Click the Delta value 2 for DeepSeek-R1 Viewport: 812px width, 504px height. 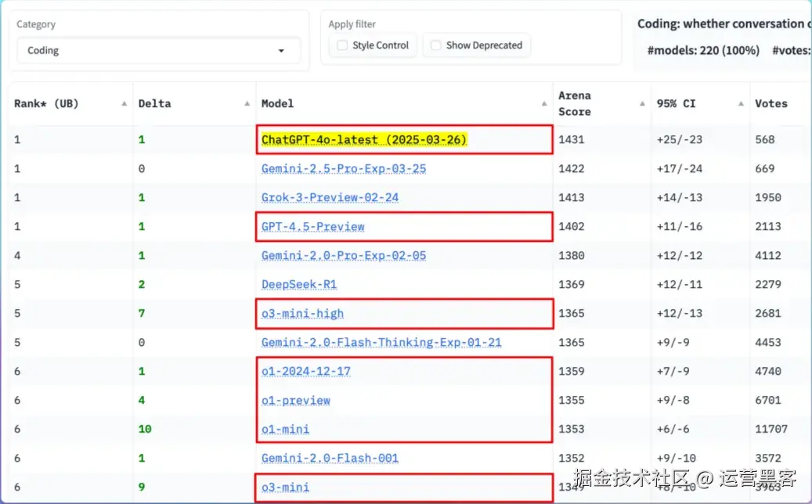click(142, 285)
